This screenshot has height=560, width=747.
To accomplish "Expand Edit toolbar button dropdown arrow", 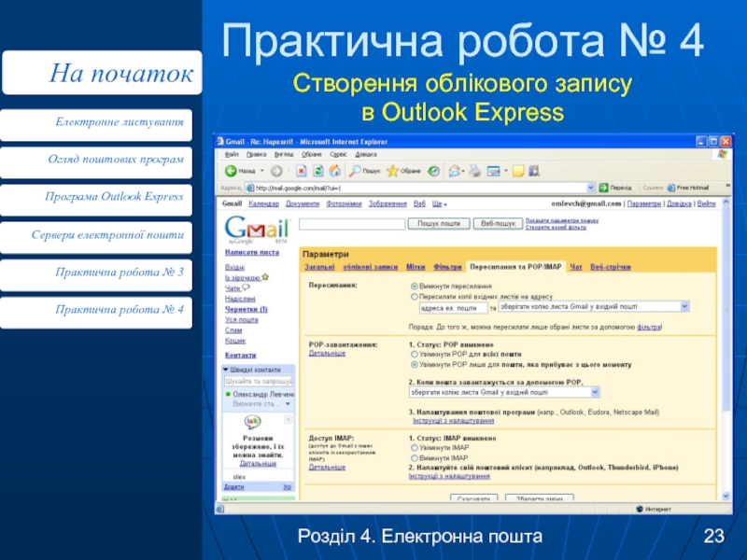I will click(505, 171).
